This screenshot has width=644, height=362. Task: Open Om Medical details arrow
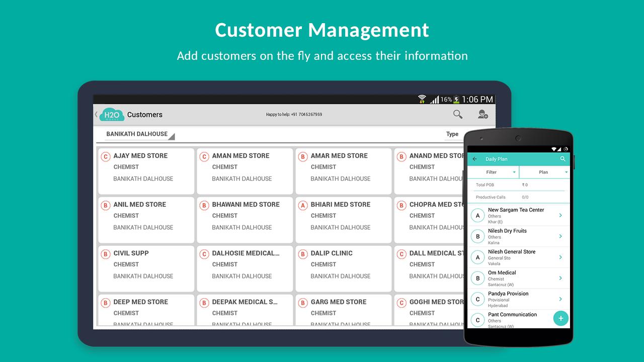tap(560, 278)
